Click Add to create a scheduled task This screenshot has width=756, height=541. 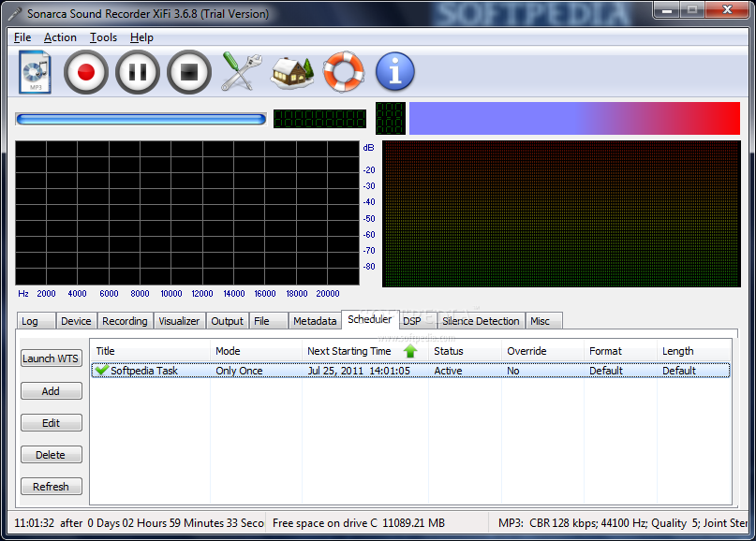(52, 391)
